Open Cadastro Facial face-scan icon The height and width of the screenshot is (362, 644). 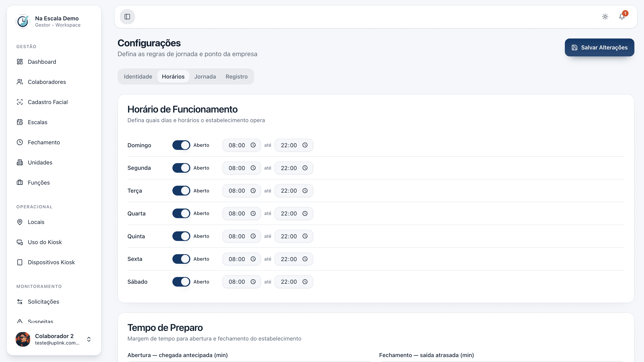(20, 102)
